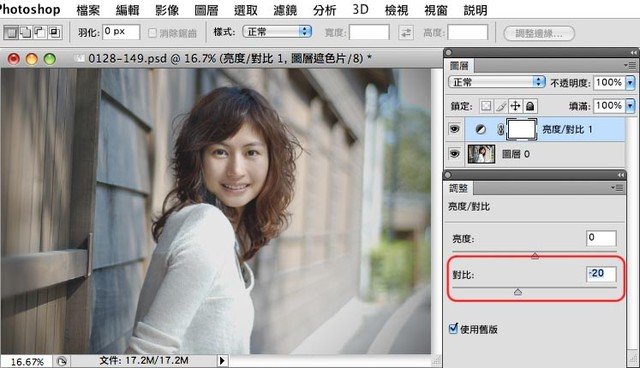Select the white layer mask thumbnail

(x=522, y=129)
